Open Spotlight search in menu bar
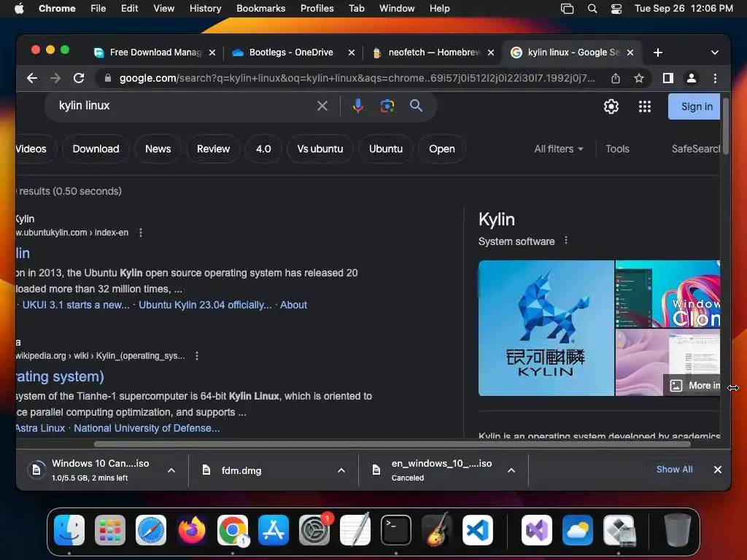Viewport: 747px width, 560px height. click(592, 9)
